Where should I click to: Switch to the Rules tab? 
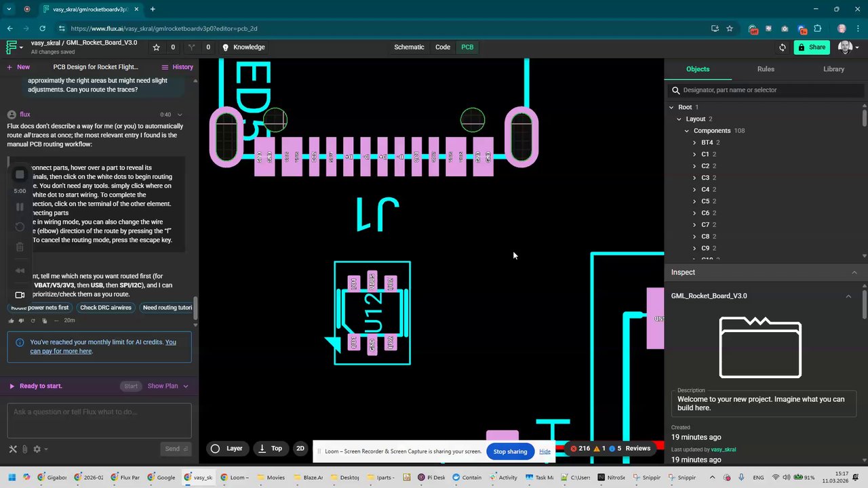[766, 69]
